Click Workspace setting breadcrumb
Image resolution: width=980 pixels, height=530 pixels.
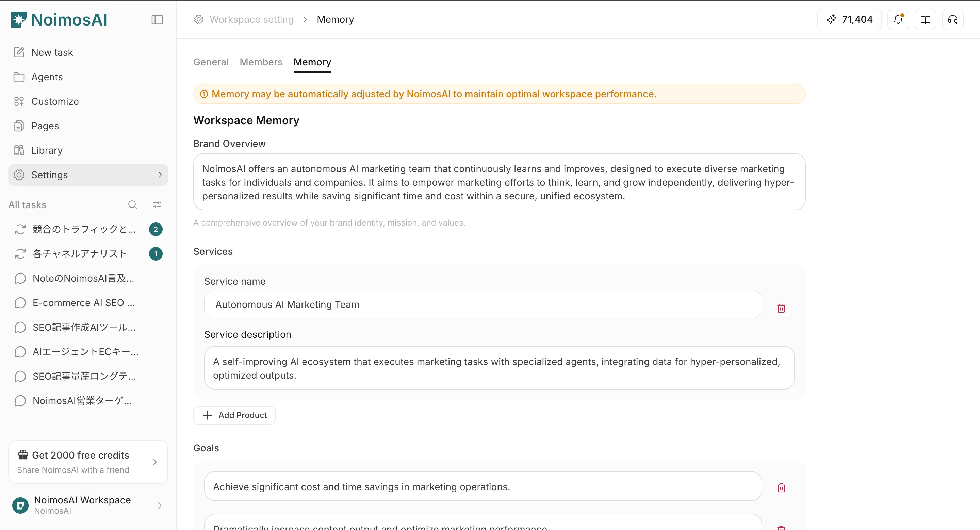251,19
